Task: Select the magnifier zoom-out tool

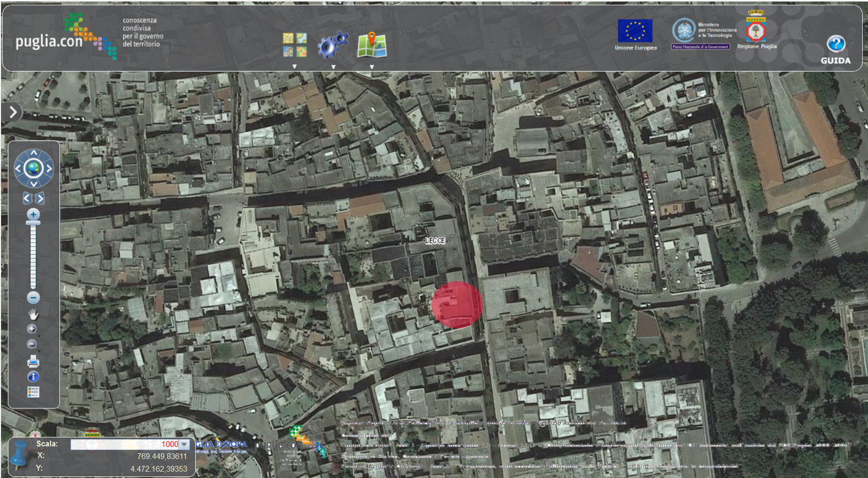Action: tap(32, 344)
